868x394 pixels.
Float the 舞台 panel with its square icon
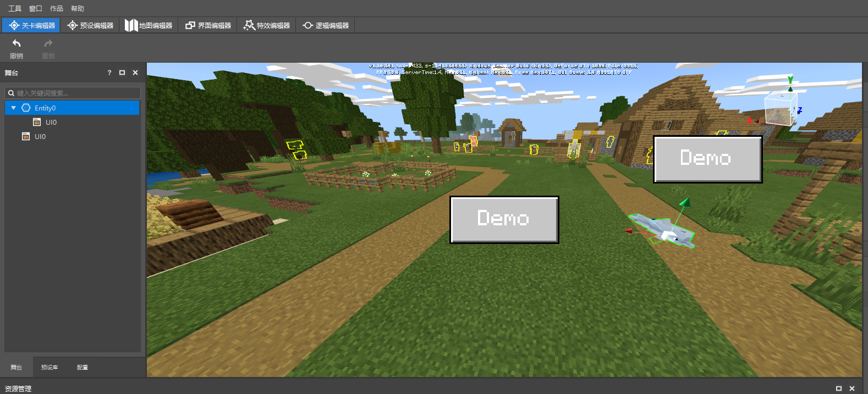point(122,73)
